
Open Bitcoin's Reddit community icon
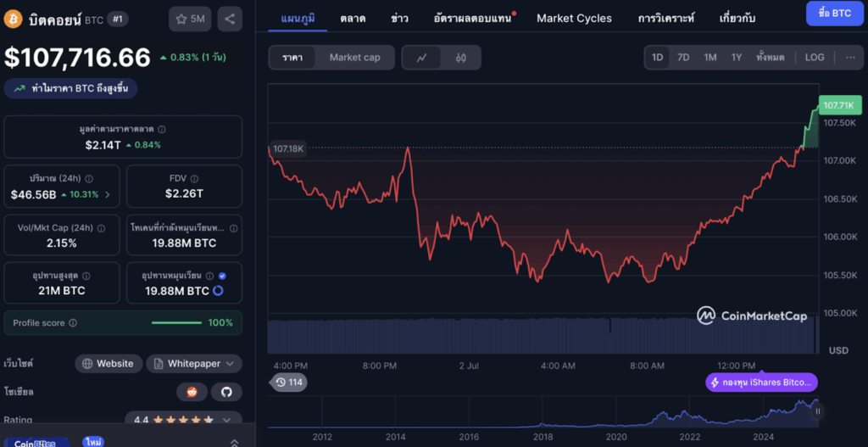[192, 392]
